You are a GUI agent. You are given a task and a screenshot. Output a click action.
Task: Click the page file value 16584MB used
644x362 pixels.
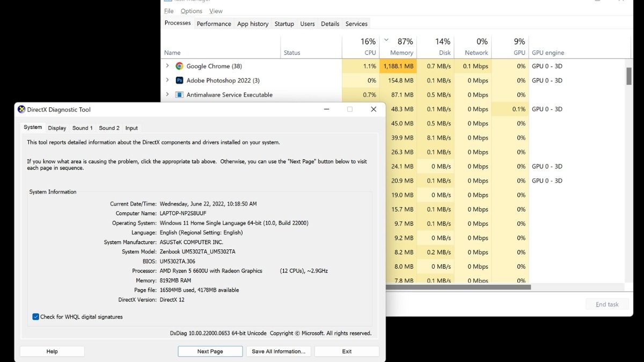coord(199,290)
